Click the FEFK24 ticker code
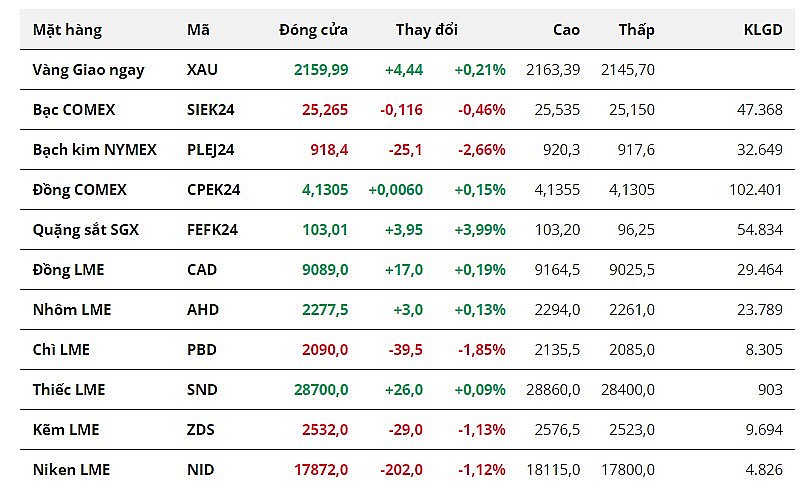The width and height of the screenshot is (810, 486). pyautogui.click(x=211, y=230)
